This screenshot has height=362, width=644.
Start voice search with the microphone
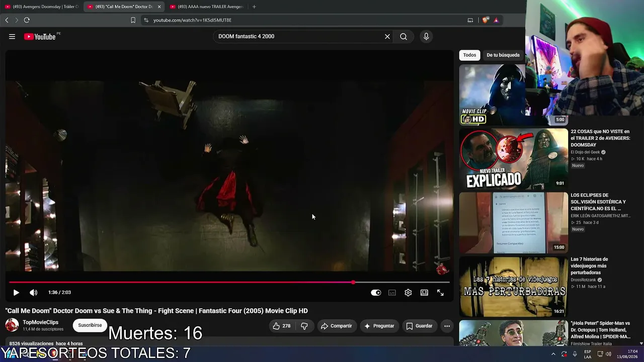point(426,37)
